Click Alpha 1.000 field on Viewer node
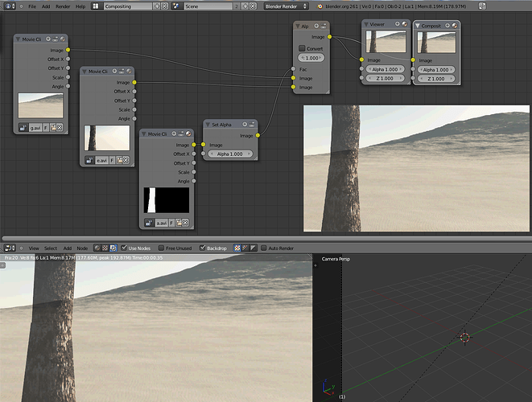 coord(385,69)
